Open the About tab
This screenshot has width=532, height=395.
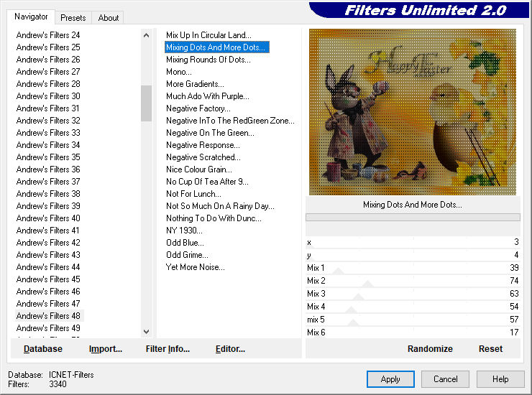coord(109,18)
